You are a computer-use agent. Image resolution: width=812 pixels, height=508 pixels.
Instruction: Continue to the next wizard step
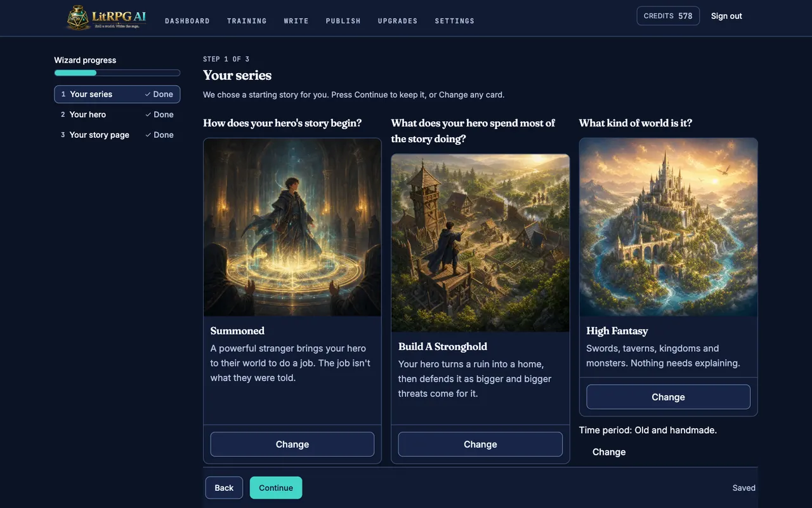point(276,488)
